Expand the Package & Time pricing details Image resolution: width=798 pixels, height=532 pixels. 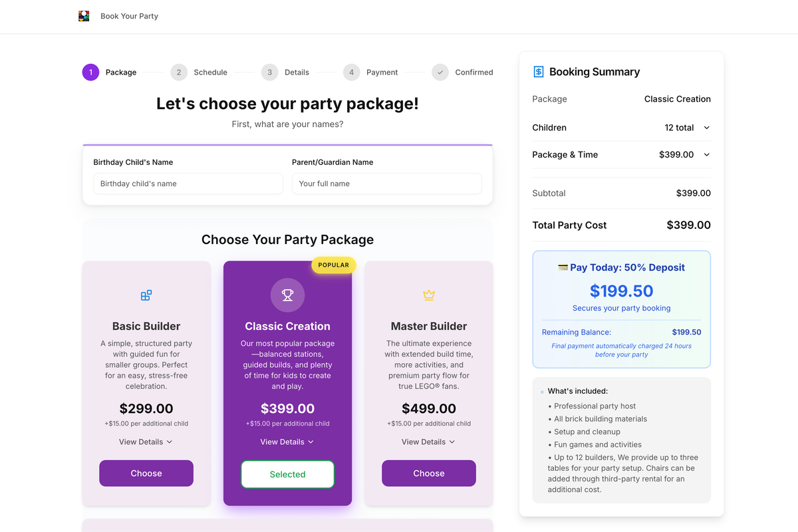[x=707, y=154]
